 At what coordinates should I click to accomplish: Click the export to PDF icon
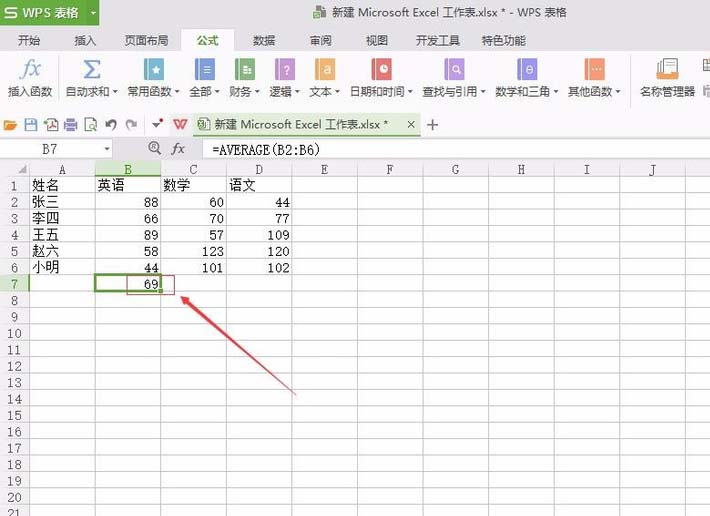[51, 124]
